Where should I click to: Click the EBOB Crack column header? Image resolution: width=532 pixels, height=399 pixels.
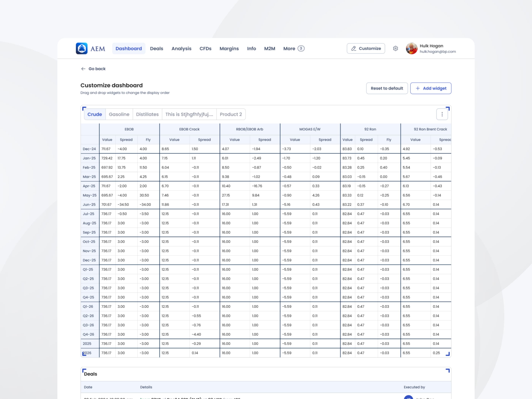point(189,129)
